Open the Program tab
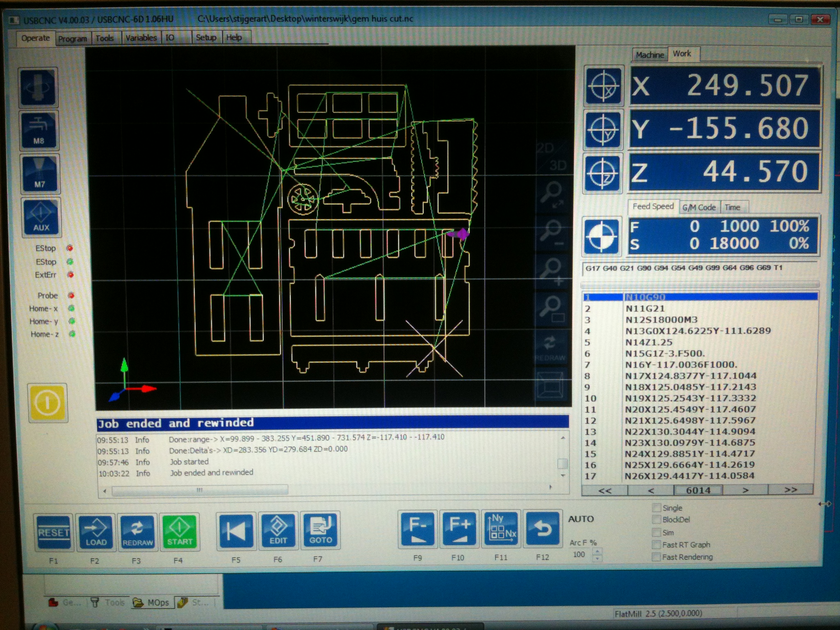 pyautogui.click(x=73, y=39)
